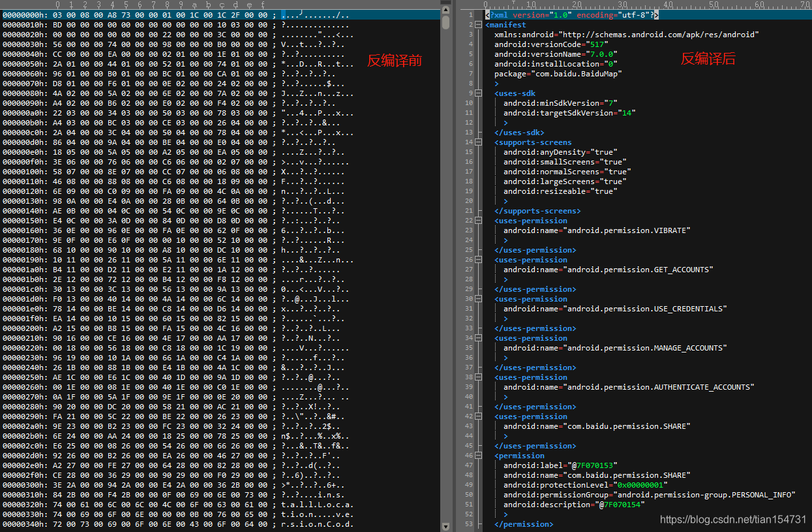812x532 pixels.
Task: Click the android.permission.MANAGE_ACCOUNTS line
Action: click(615, 348)
